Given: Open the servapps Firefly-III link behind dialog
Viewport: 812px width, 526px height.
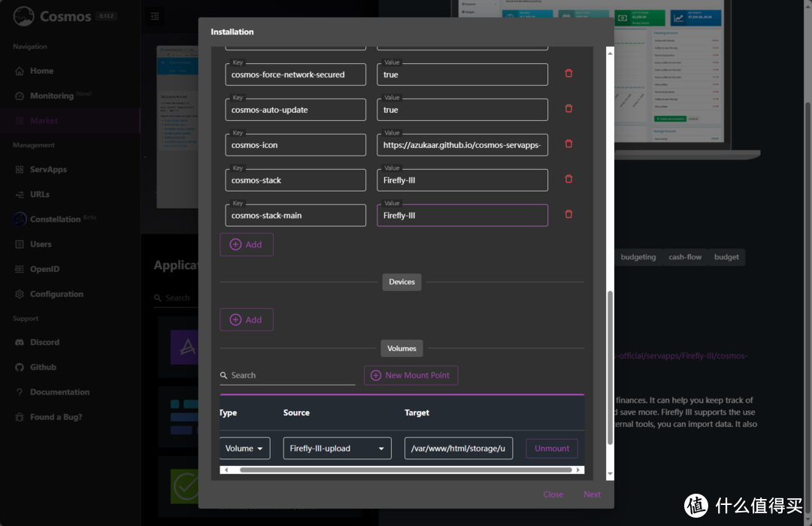Looking at the screenshot, I should pyautogui.click(x=681, y=355).
